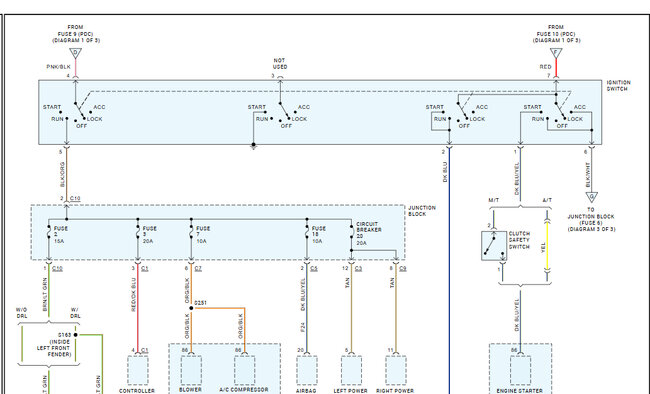Click the 'RIGHT POWER' component label
Viewport: 650px width, 394px height.
pyautogui.click(x=395, y=391)
